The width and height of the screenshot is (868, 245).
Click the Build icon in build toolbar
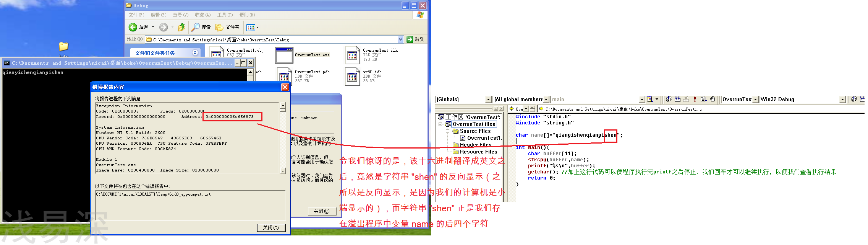677,99
